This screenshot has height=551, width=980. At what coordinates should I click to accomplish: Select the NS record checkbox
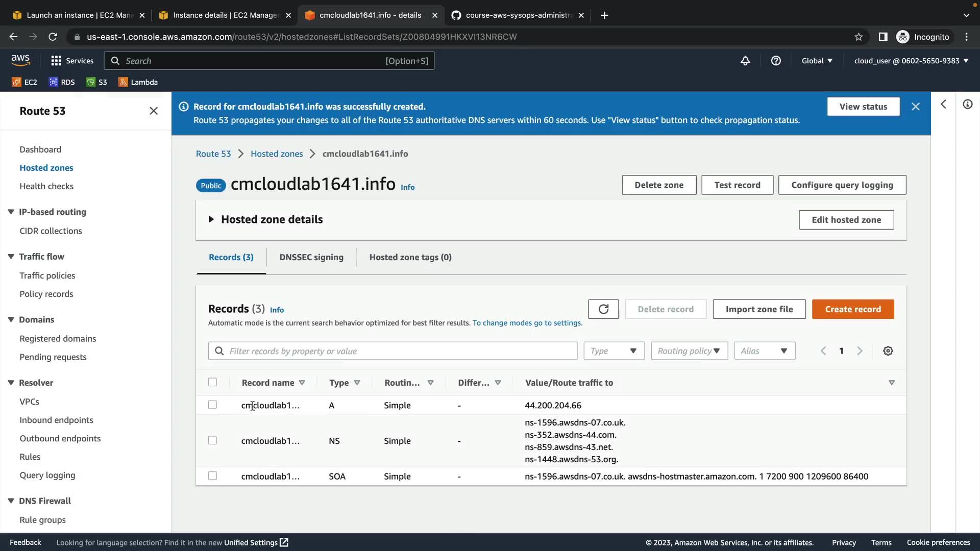pos(212,440)
